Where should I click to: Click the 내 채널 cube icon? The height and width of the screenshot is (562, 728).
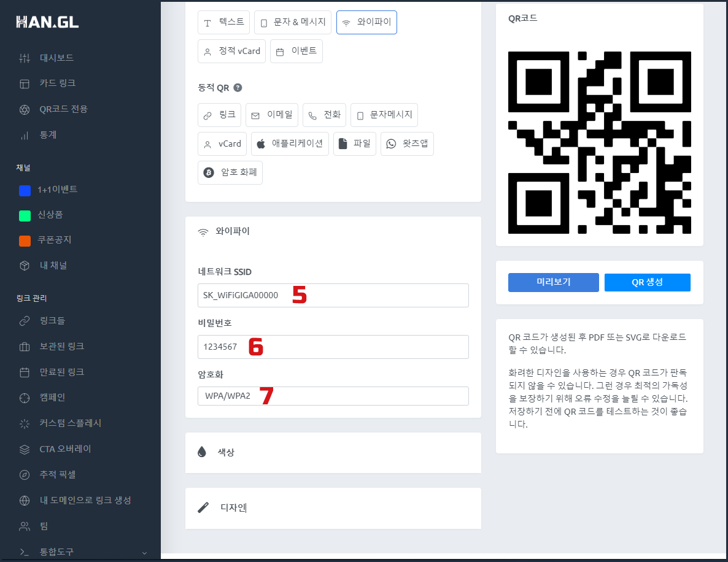pyautogui.click(x=25, y=266)
